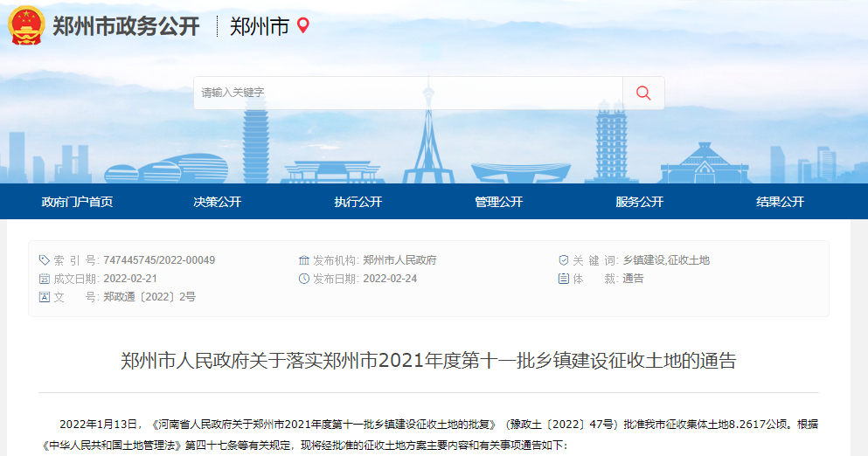The width and height of the screenshot is (868, 456).
Task: Click the document icon beside 文号
Action: click(45, 297)
